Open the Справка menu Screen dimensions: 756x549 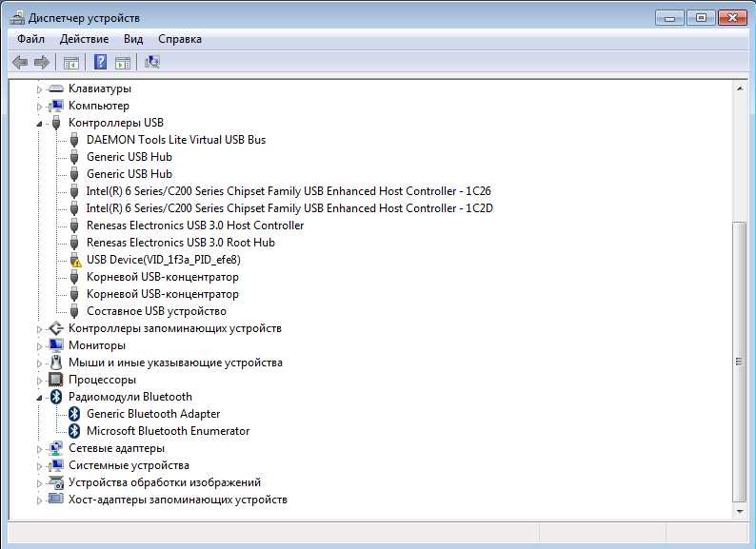pyautogui.click(x=180, y=39)
